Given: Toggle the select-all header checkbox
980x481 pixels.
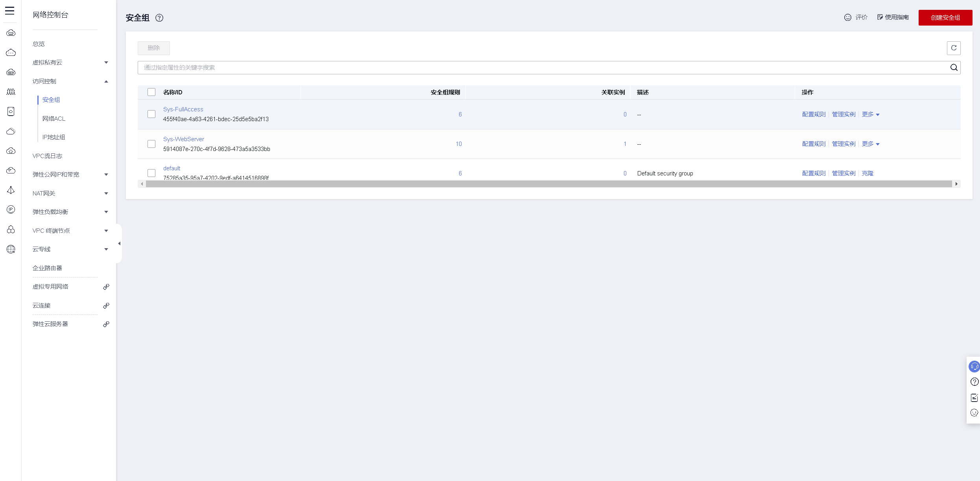Looking at the screenshot, I should 151,92.
